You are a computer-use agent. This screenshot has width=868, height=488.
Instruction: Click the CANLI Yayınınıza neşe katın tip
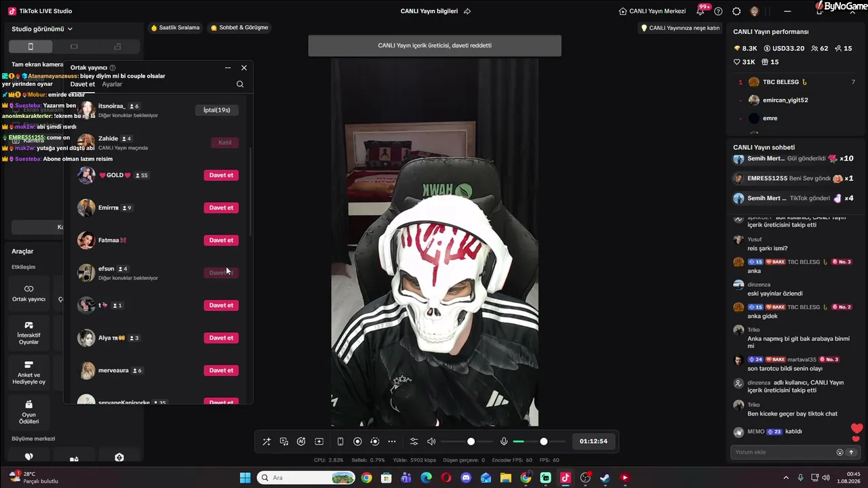(680, 28)
